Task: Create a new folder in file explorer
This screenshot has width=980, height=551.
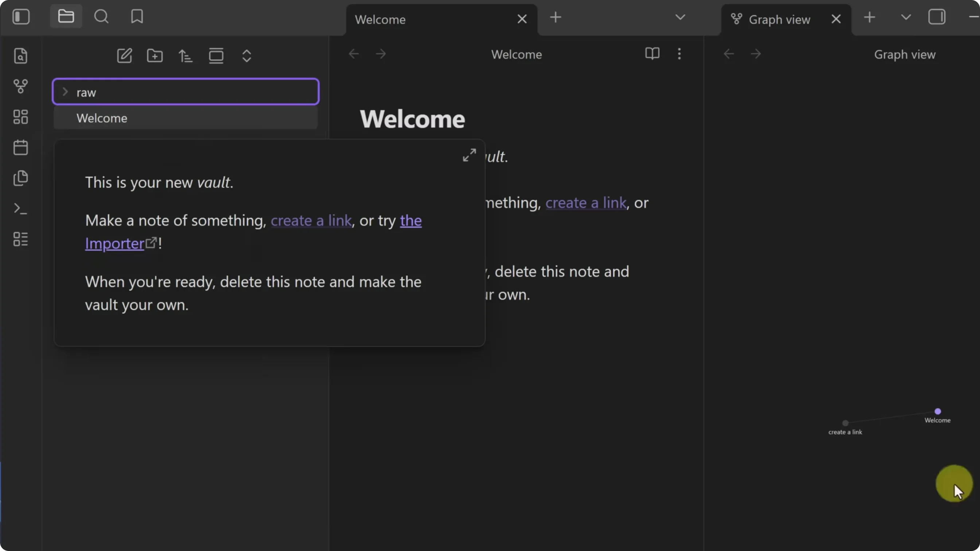Action: (x=155, y=56)
